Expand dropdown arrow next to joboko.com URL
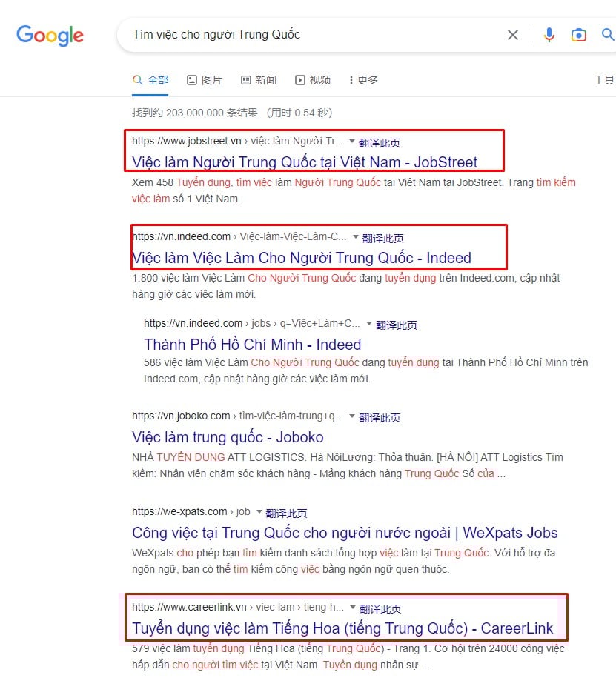616x678 pixels. click(x=352, y=416)
